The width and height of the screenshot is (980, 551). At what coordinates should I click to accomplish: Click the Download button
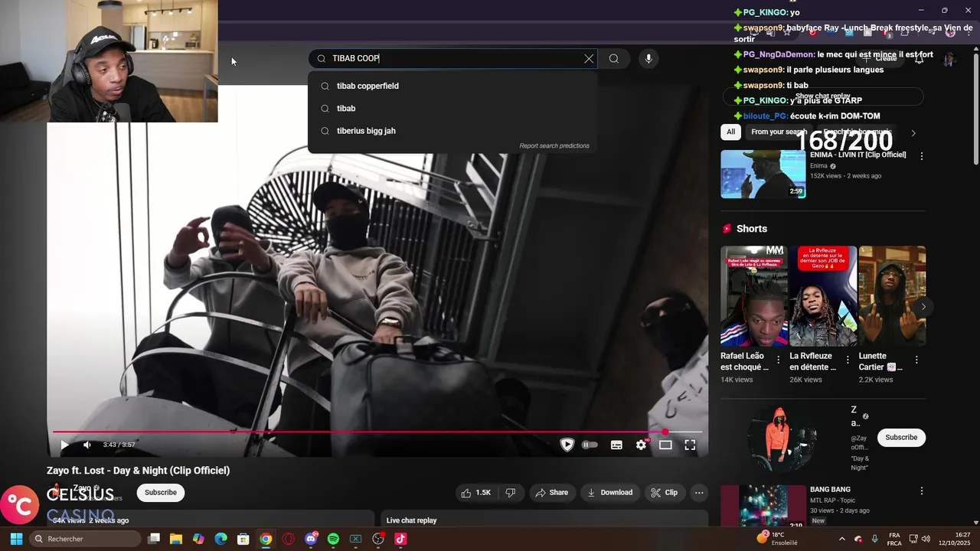tap(609, 493)
